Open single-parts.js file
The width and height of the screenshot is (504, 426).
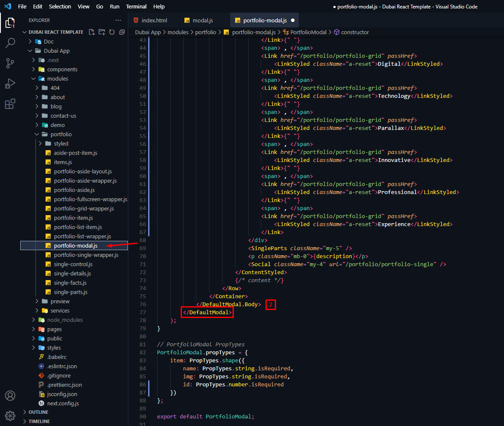[x=70, y=292]
